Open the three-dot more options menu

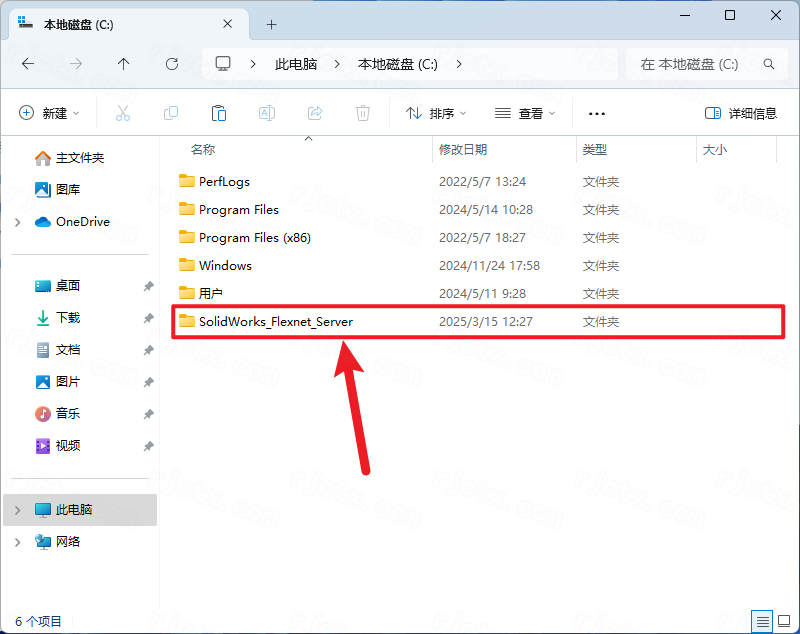[x=597, y=114]
